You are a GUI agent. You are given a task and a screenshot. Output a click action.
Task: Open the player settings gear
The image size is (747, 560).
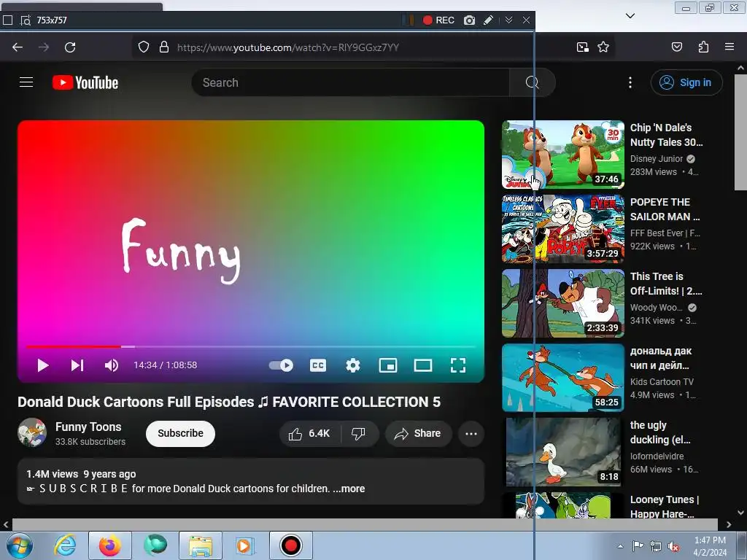(x=353, y=365)
